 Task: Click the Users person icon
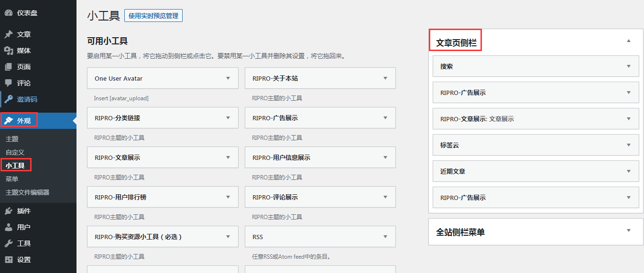[x=9, y=227]
